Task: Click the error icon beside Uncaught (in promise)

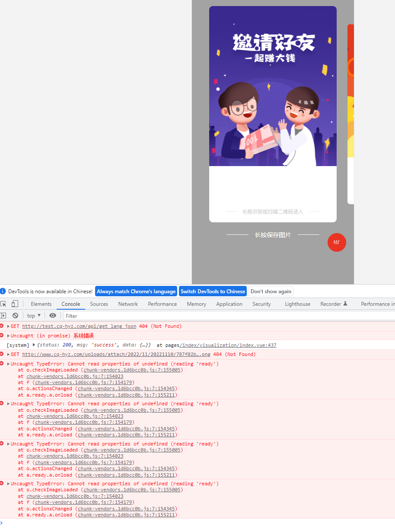Action: 2,336
